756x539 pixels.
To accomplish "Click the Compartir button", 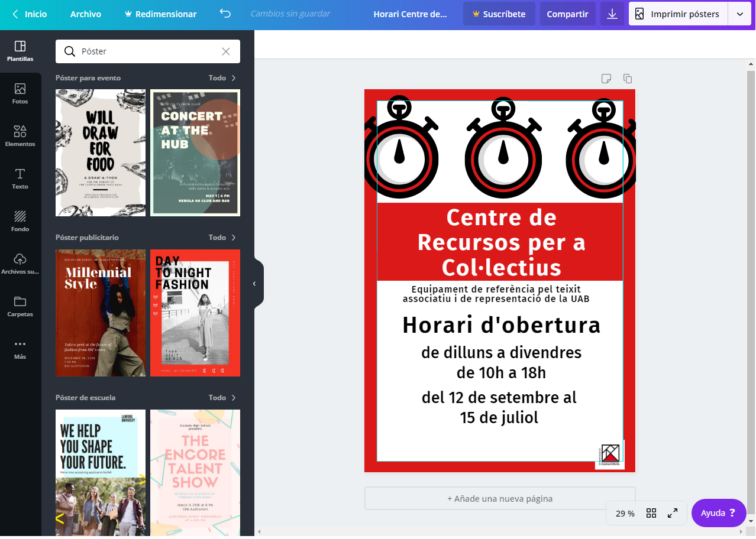I will (567, 14).
